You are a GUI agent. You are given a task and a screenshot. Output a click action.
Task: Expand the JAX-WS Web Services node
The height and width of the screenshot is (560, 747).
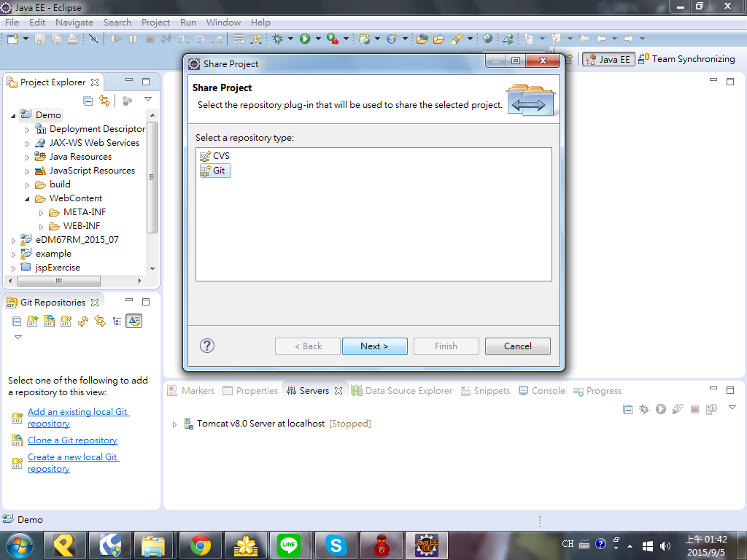[x=27, y=144]
